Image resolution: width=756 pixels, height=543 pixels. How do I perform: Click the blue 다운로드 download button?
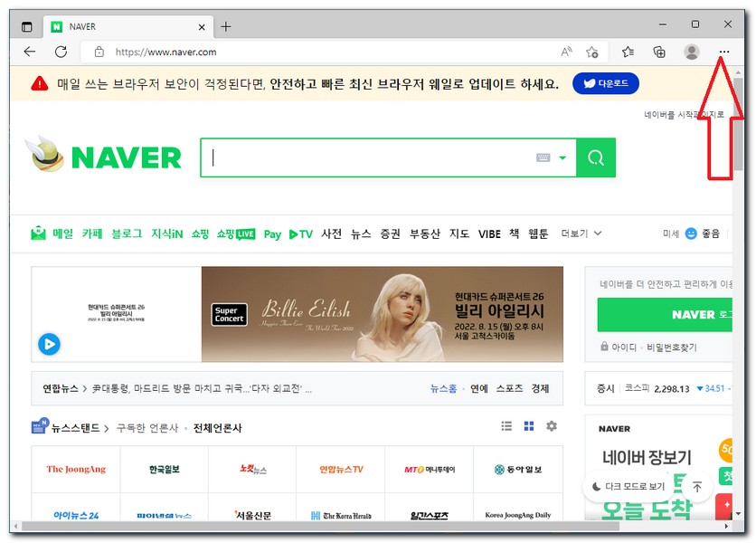pyautogui.click(x=605, y=83)
